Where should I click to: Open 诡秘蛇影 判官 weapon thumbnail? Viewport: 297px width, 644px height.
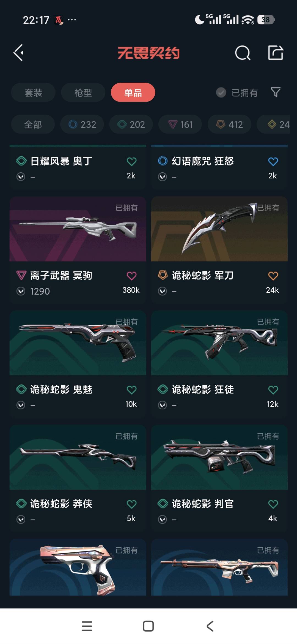pos(219,457)
